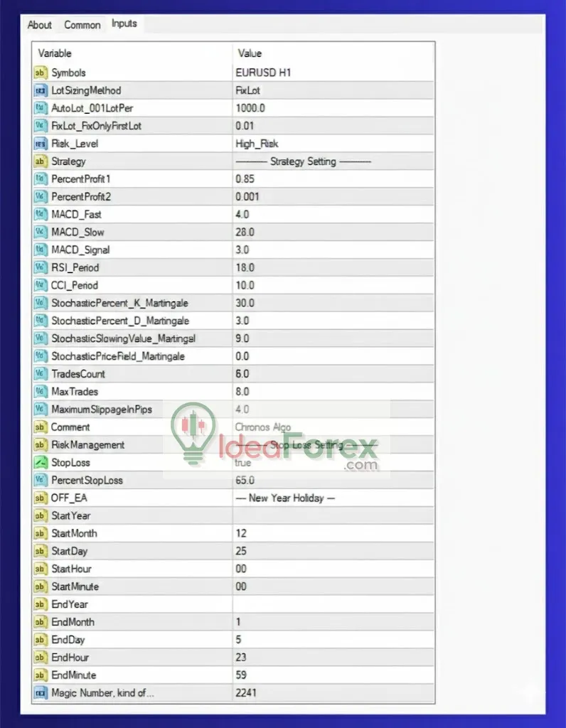
Task: Select the StochasticPriceField_Martingale row label
Action: click(118, 357)
